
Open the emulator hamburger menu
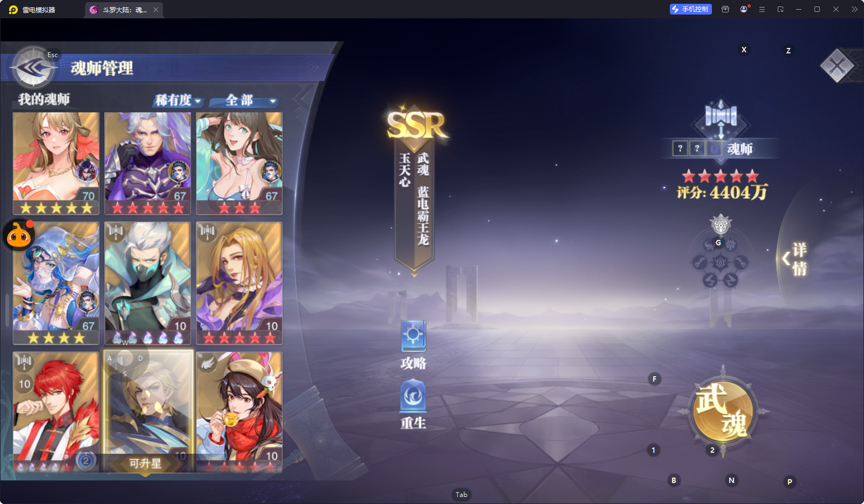(762, 9)
